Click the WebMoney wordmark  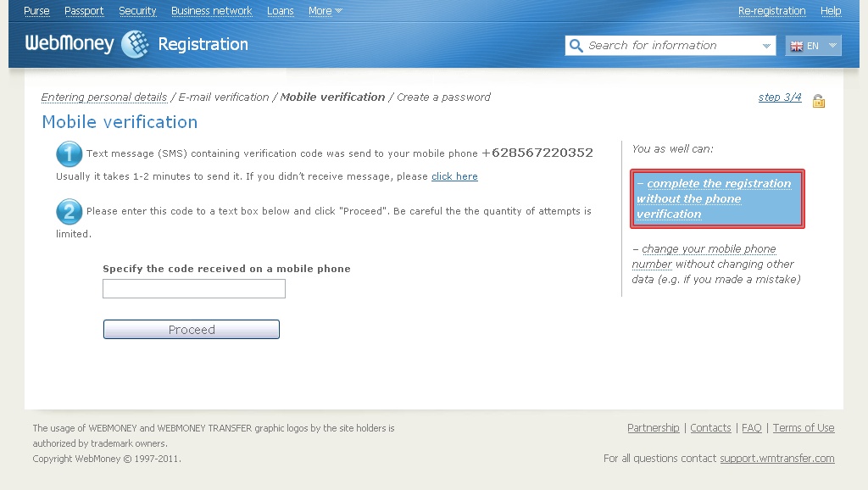(70, 44)
